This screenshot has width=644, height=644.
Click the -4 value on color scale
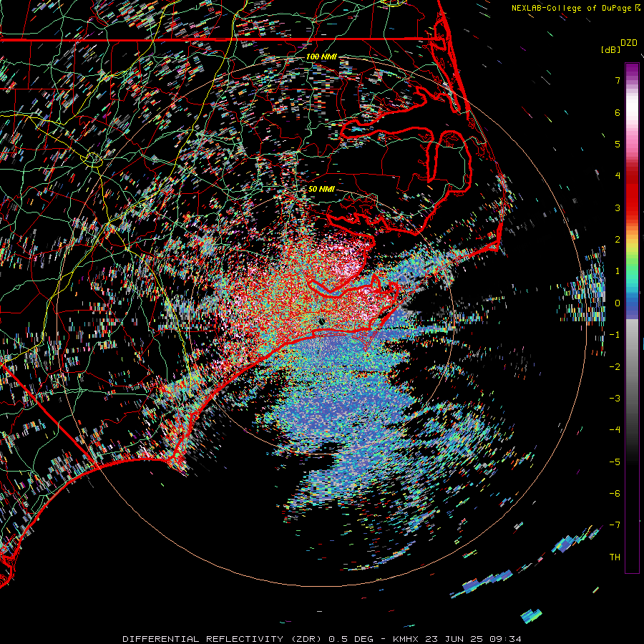coord(615,430)
